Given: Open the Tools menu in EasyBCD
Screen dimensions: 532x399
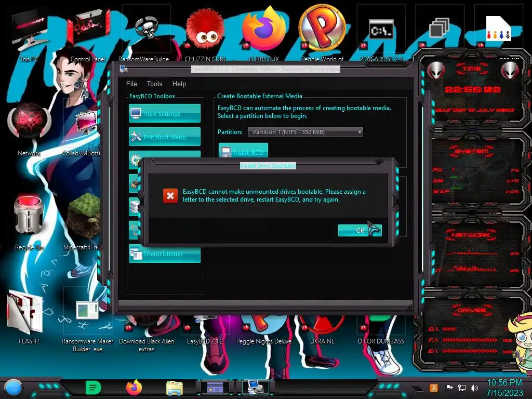Looking at the screenshot, I should [154, 84].
